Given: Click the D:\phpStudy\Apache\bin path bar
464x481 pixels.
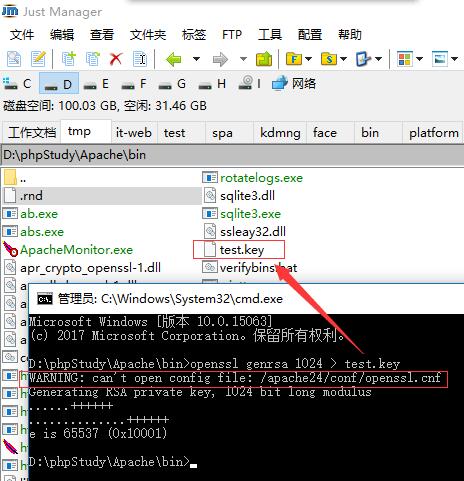Looking at the screenshot, I should click(232, 155).
